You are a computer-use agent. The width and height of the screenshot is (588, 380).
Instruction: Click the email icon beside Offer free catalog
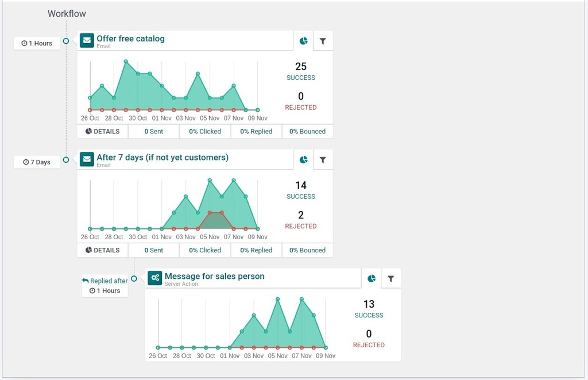point(87,41)
